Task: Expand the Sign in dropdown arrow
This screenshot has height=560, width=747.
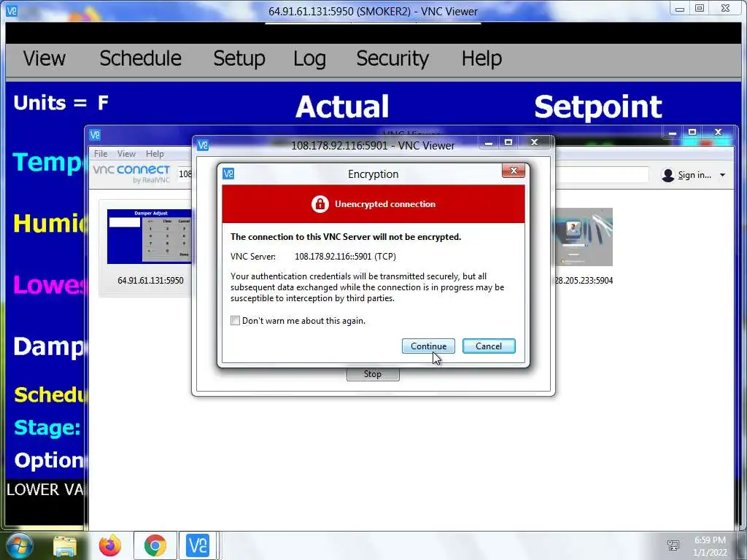Action: coord(723,175)
